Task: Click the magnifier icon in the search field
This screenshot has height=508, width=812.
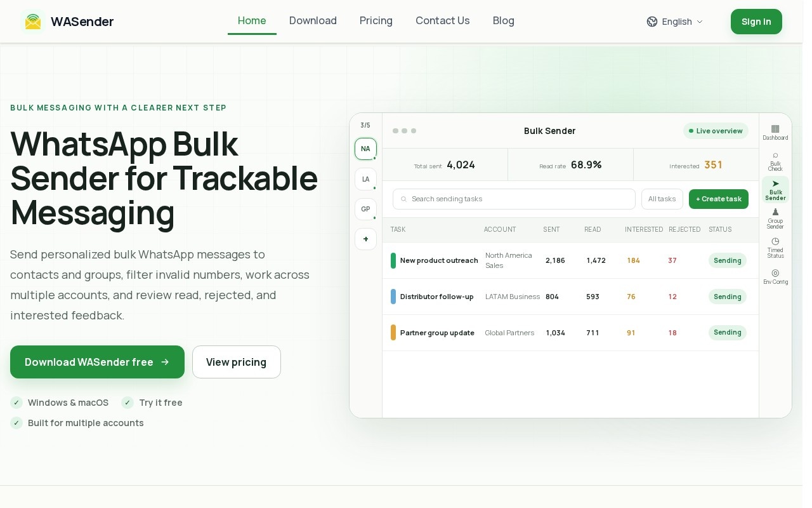Action: point(403,199)
